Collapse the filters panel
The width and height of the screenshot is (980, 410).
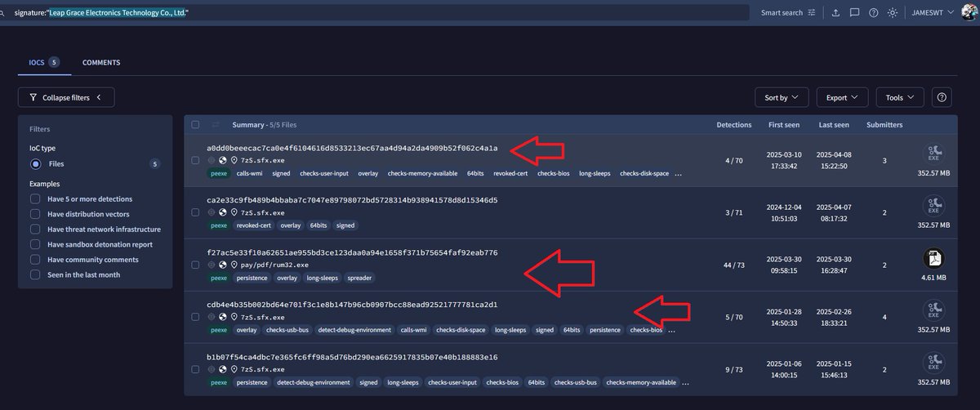click(x=66, y=97)
